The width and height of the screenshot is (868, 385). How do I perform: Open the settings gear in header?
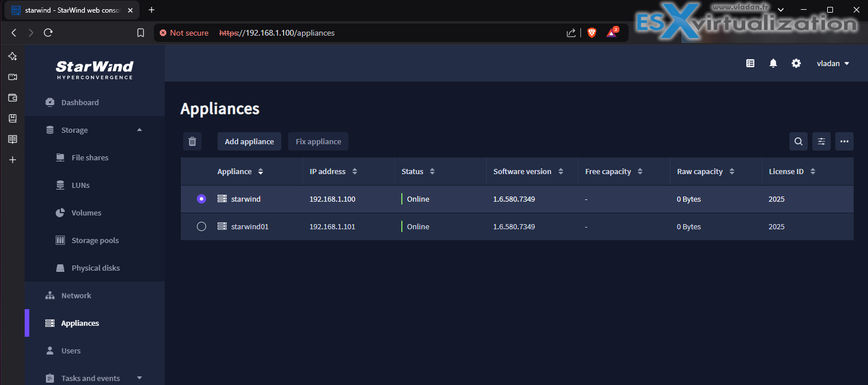click(796, 63)
